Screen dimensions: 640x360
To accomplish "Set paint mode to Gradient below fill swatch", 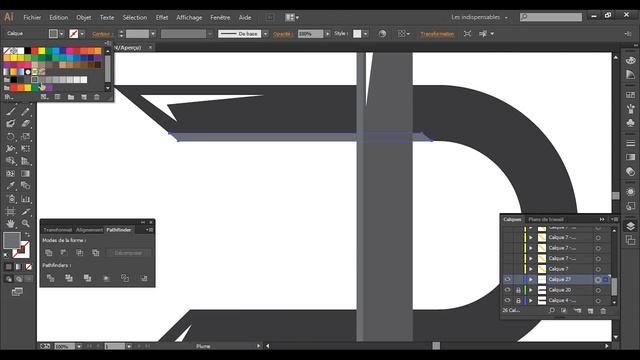I will pyautogui.click(x=18, y=267).
